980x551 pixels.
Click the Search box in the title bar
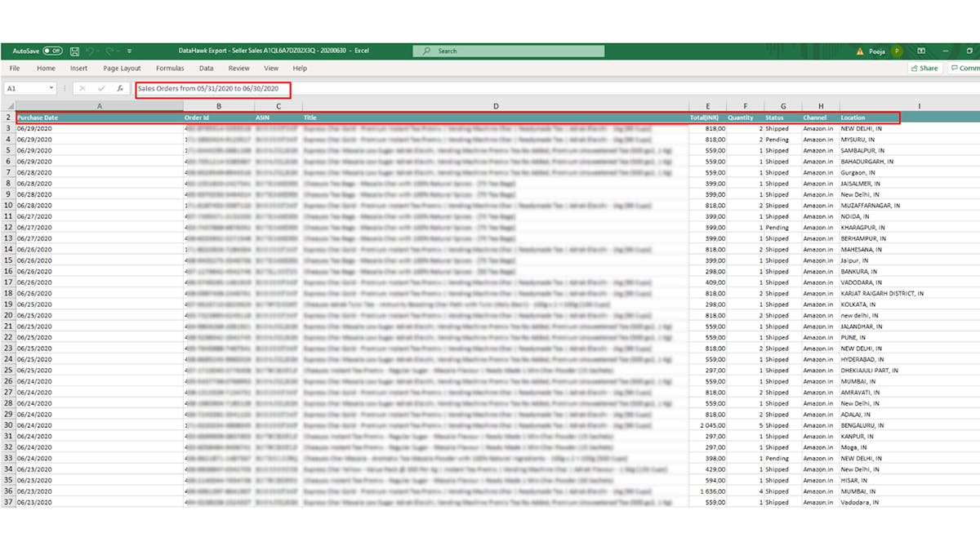pyautogui.click(x=509, y=51)
